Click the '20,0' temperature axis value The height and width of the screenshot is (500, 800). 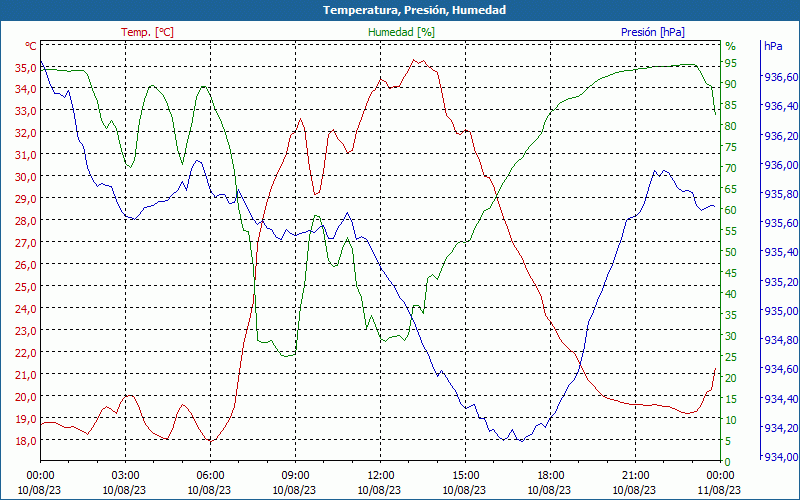pyautogui.click(x=26, y=396)
